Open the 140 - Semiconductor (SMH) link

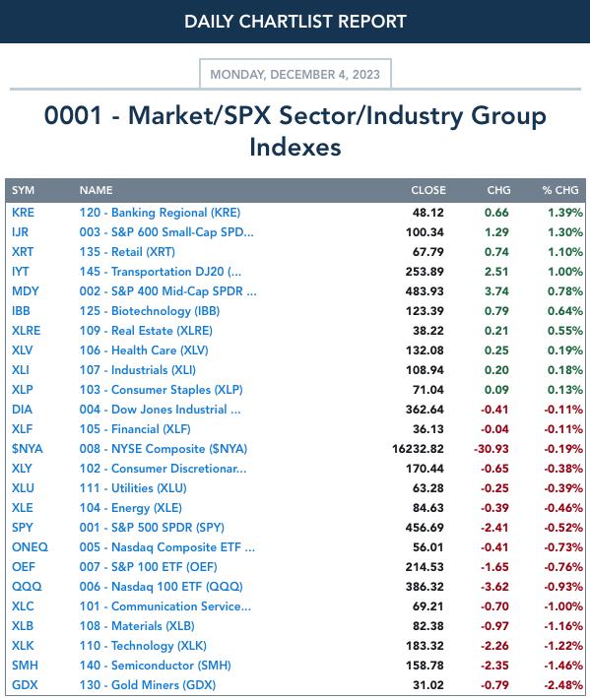[x=156, y=666]
